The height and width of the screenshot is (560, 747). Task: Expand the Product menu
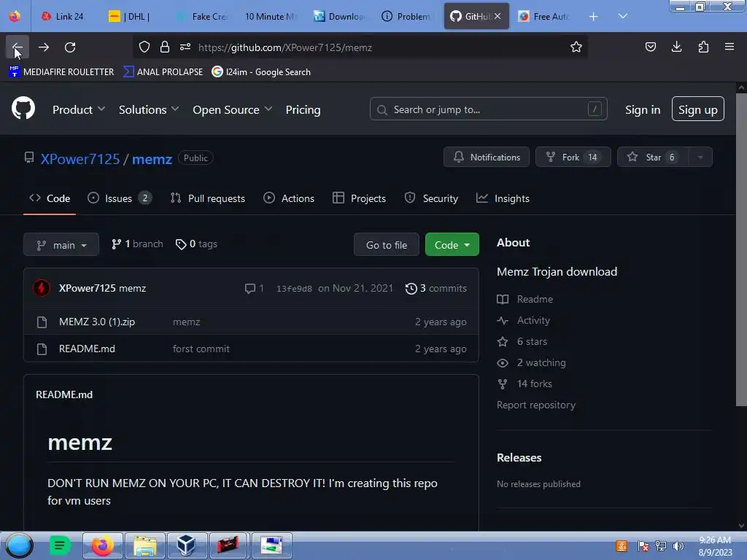pyautogui.click(x=79, y=109)
